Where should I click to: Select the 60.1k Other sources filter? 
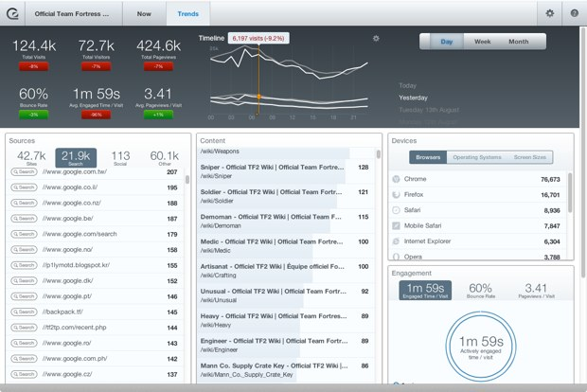(165, 157)
